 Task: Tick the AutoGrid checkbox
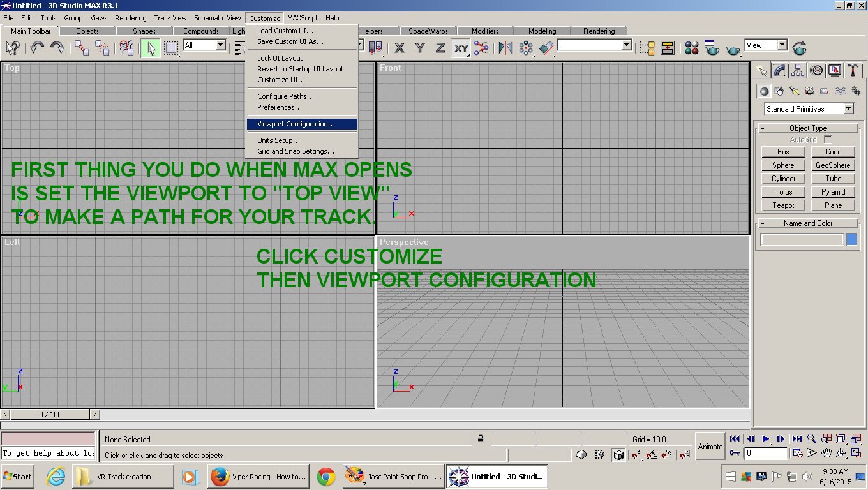click(x=828, y=139)
